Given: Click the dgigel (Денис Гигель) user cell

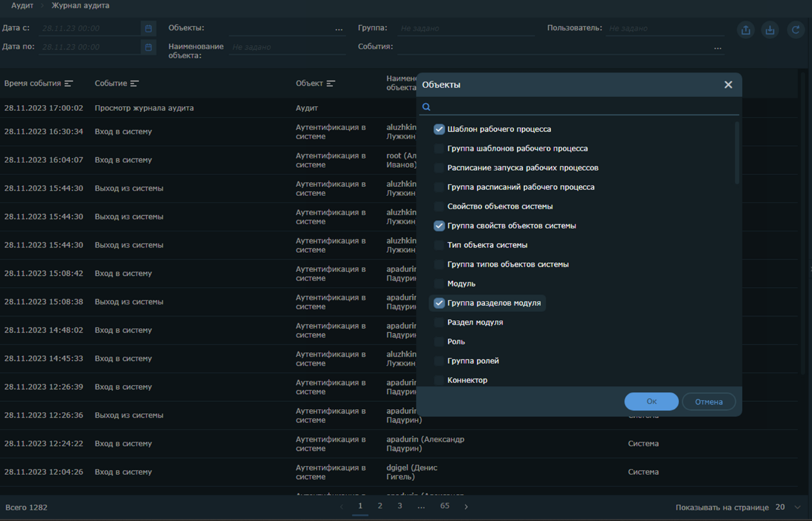Looking at the screenshot, I should (x=412, y=472).
